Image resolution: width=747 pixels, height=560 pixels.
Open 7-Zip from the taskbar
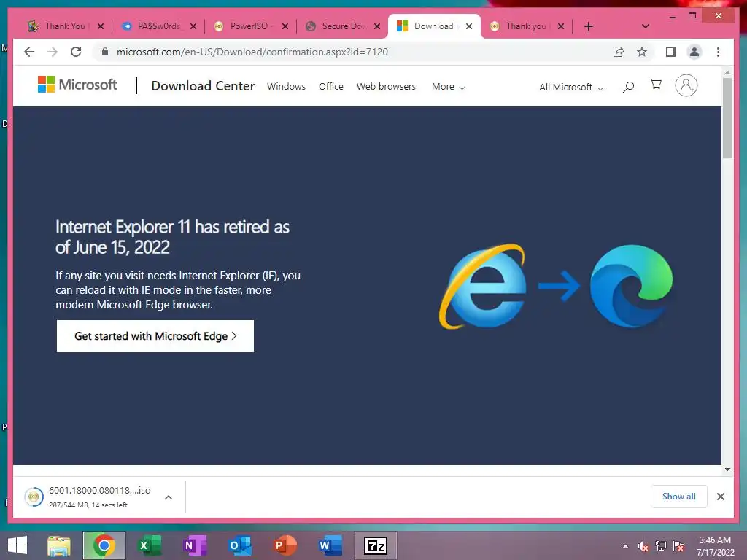tap(376, 545)
